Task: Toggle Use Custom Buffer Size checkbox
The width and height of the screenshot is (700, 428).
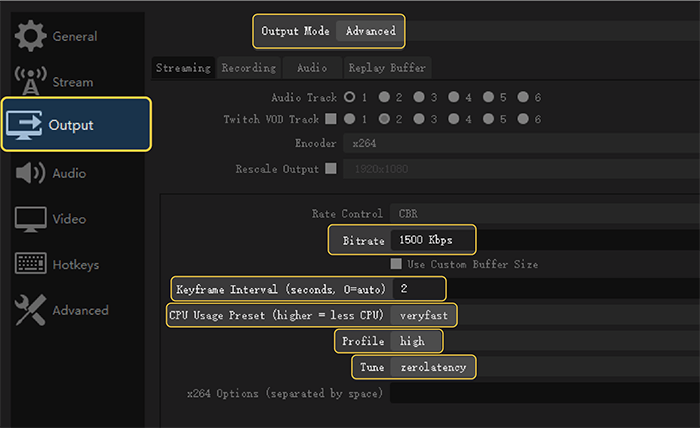Action: point(397,265)
